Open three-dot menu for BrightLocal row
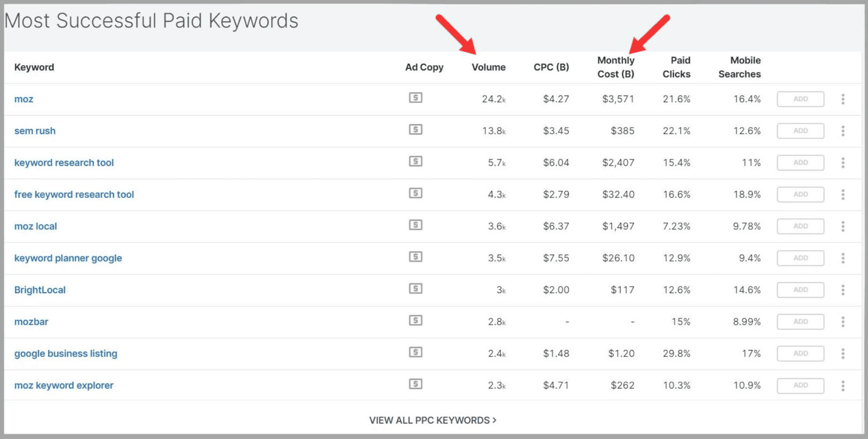 [843, 290]
